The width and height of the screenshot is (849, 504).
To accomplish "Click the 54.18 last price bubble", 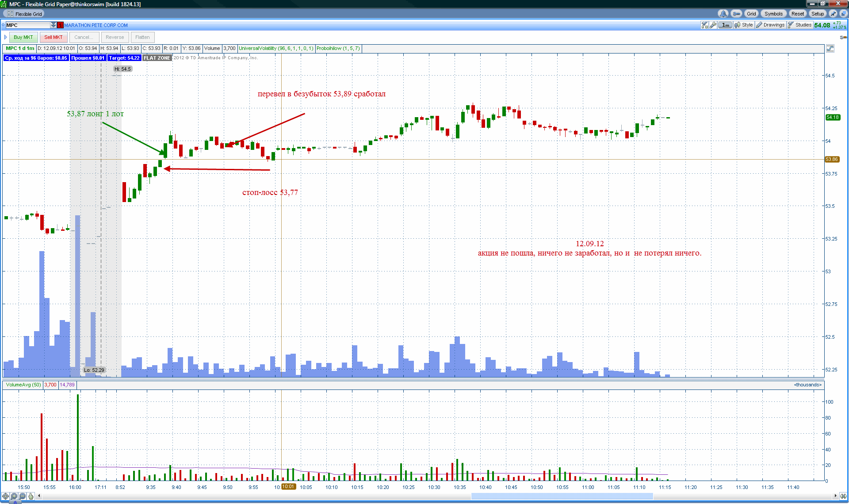I will tap(833, 117).
